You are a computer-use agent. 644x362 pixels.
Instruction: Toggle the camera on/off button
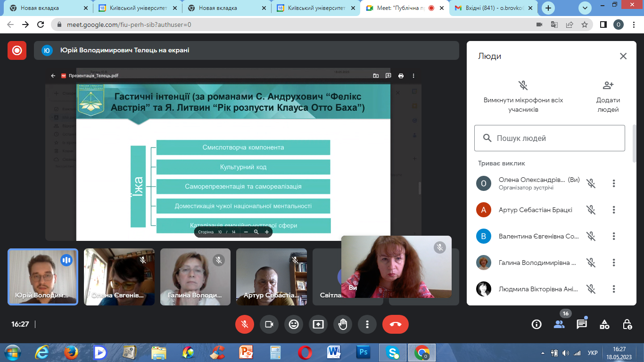pyautogui.click(x=269, y=324)
